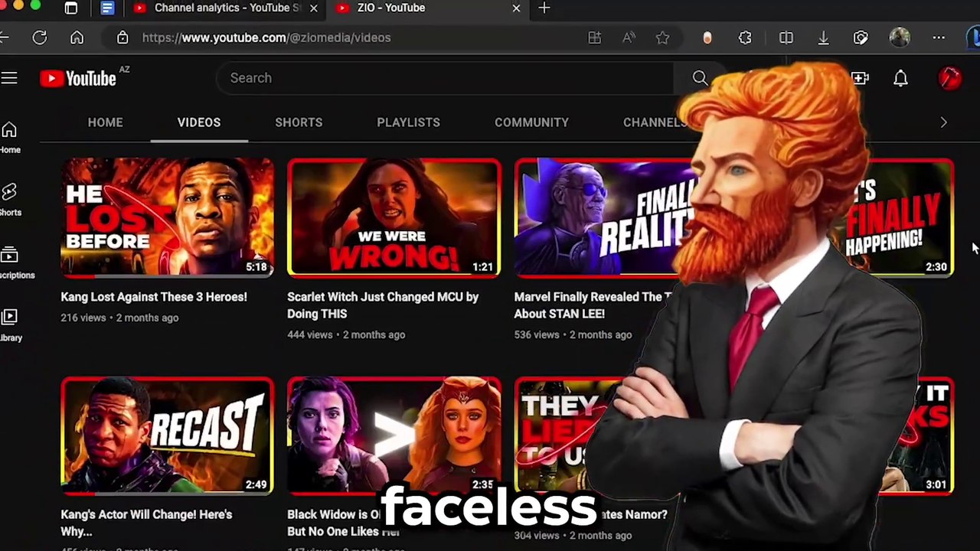This screenshot has width=980, height=551.
Task: Select the ZIO - YouTube browser tab
Action: [429, 8]
